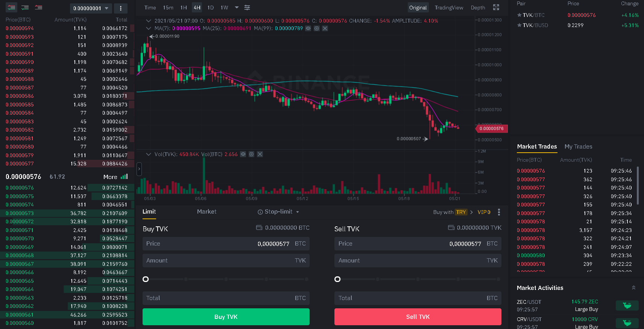Image resolution: width=644 pixels, height=329 pixels.
Task: Toggle favorite star for TVK/BUSD
Action: pyautogui.click(x=519, y=25)
